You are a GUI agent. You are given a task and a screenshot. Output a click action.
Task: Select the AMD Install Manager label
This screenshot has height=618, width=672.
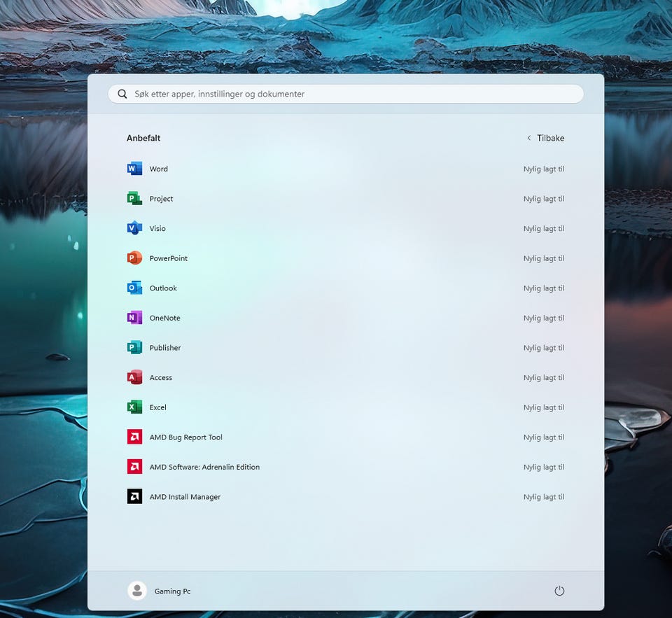(185, 497)
